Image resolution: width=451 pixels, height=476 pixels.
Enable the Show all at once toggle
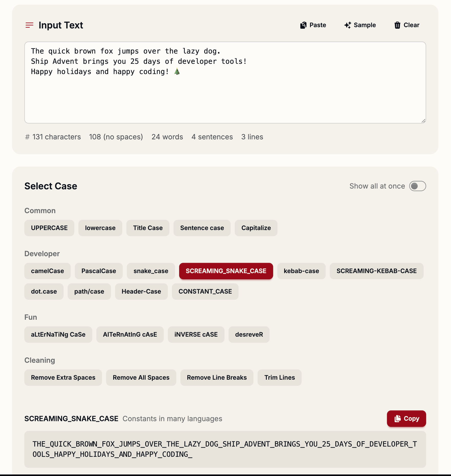click(x=418, y=186)
